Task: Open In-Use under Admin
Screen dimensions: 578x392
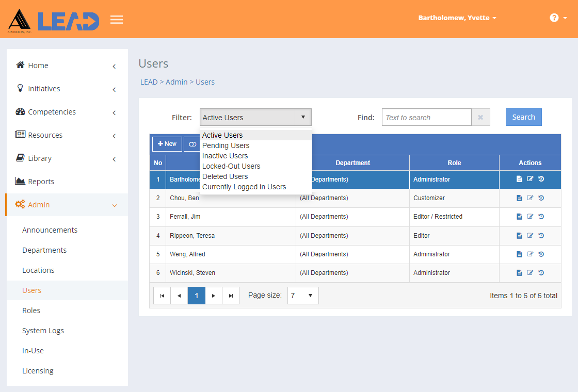Action: 33,351
